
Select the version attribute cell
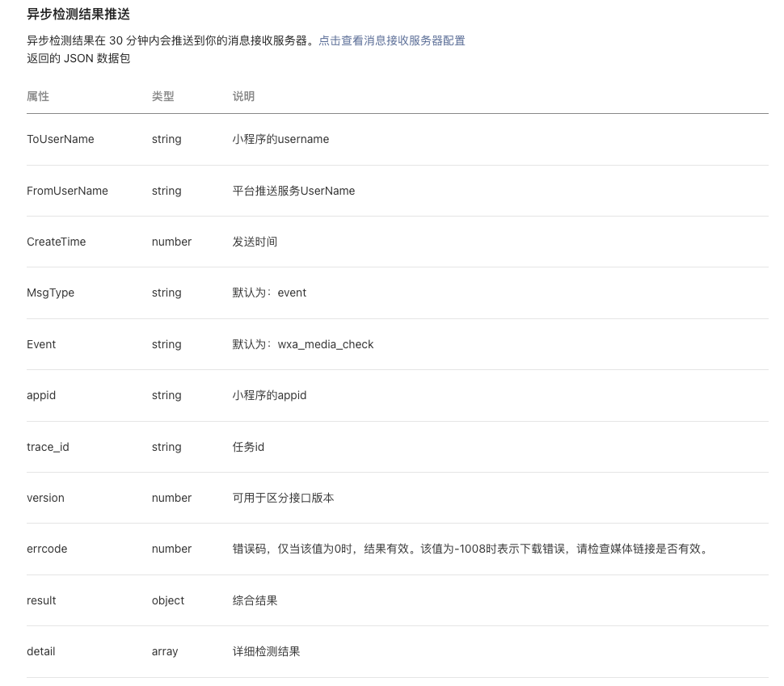(x=45, y=498)
